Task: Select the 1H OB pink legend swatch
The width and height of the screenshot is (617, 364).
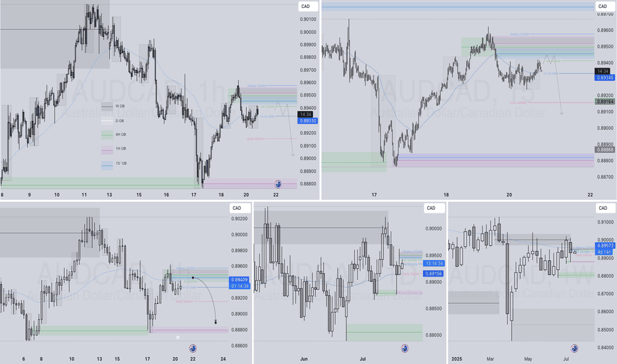Action: 107,149
